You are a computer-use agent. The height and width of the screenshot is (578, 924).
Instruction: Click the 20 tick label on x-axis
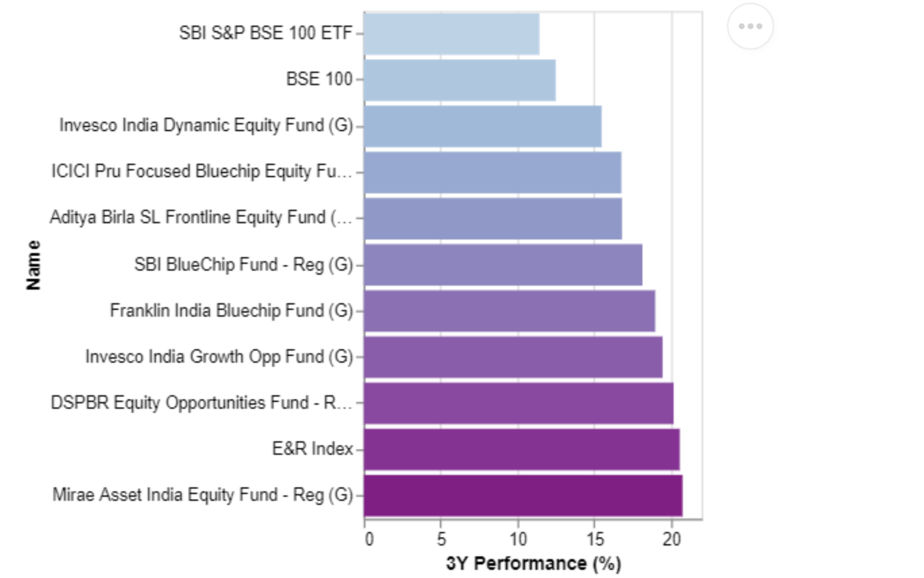[x=671, y=539]
